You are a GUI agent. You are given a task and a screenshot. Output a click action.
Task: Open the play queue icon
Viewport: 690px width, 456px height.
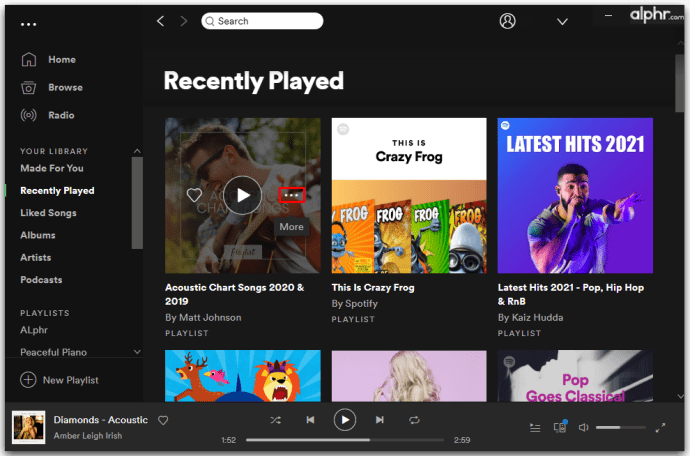coord(535,428)
